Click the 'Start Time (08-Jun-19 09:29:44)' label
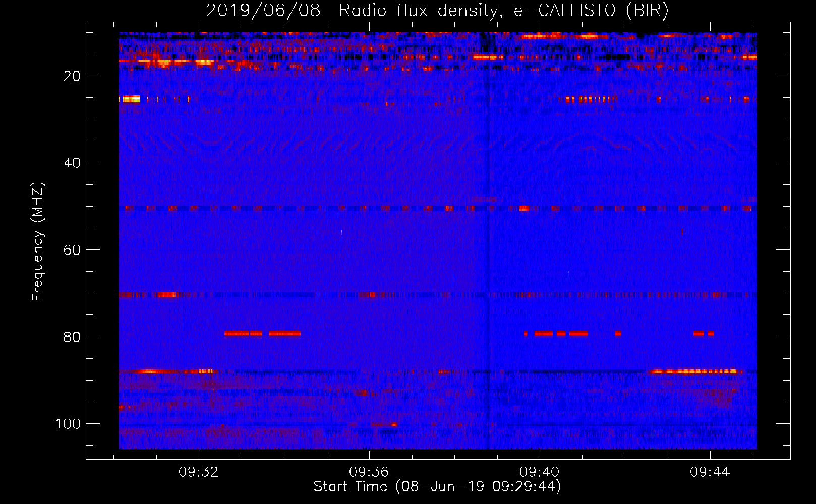This screenshot has height=504, width=816. click(x=437, y=487)
